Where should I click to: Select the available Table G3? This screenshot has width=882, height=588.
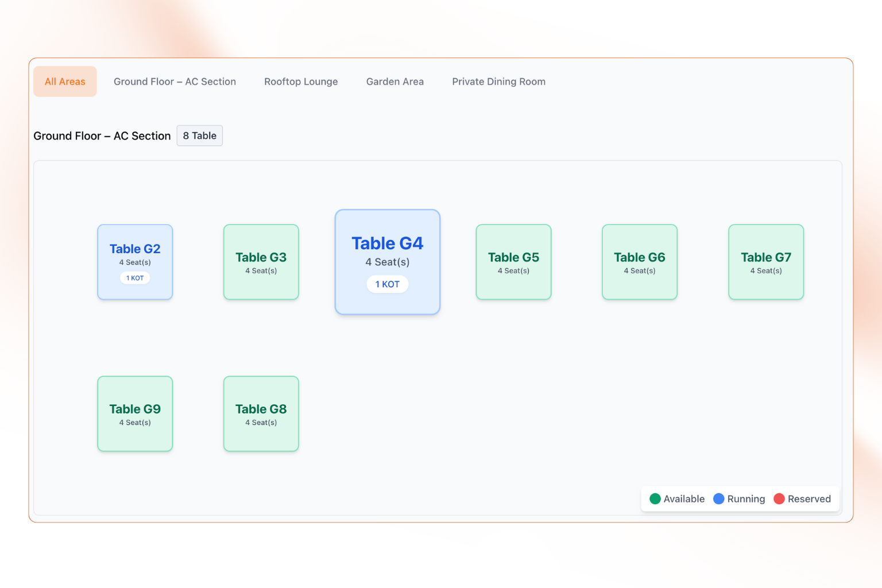[x=261, y=262]
